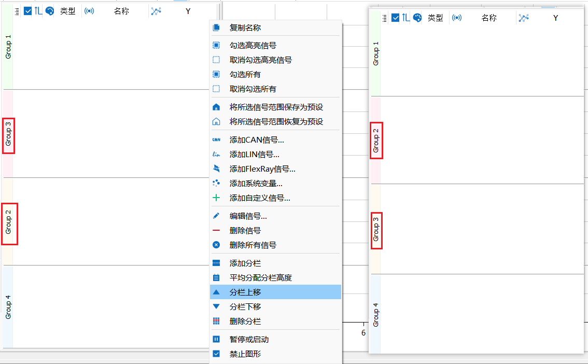Select Group 4 label in right panel
588x364 pixels.
376,315
